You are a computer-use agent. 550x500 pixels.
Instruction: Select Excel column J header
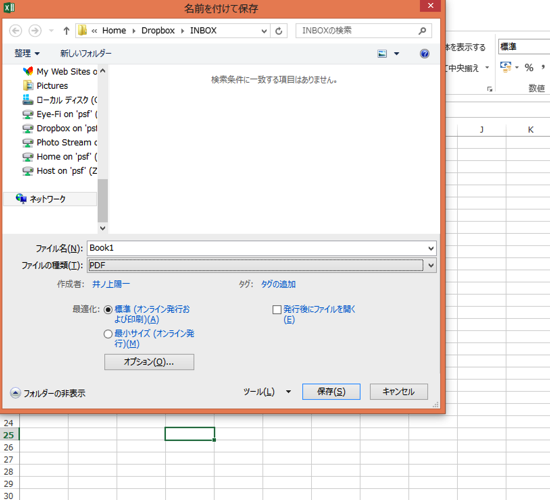click(482, 130)
